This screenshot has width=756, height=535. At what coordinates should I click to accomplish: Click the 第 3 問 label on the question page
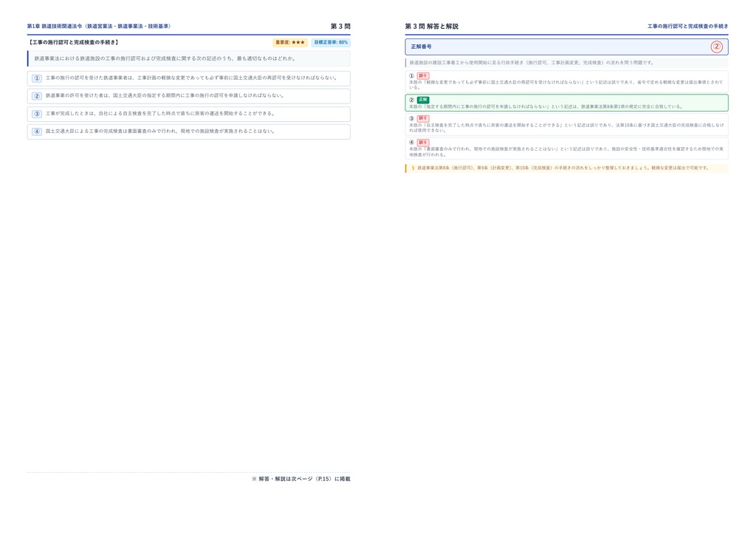340,26
